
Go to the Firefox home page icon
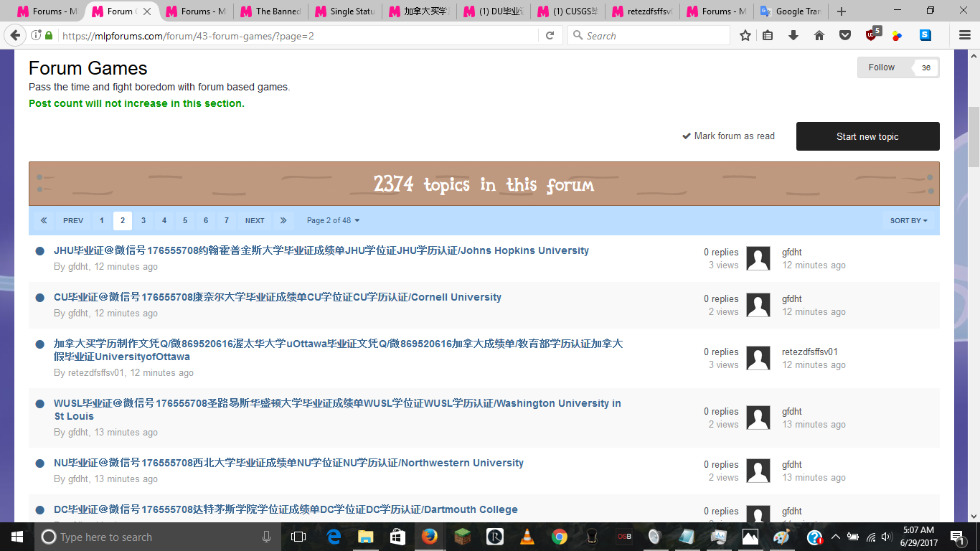pyautogui.click(x=819, y=35)
